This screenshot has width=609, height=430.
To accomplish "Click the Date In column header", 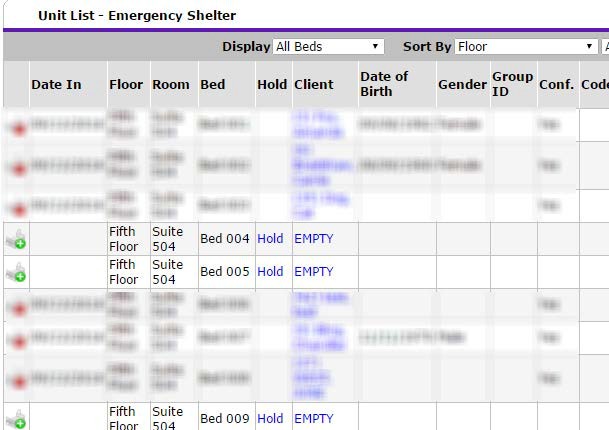I will pyautogui.click(x=56, y=84).
